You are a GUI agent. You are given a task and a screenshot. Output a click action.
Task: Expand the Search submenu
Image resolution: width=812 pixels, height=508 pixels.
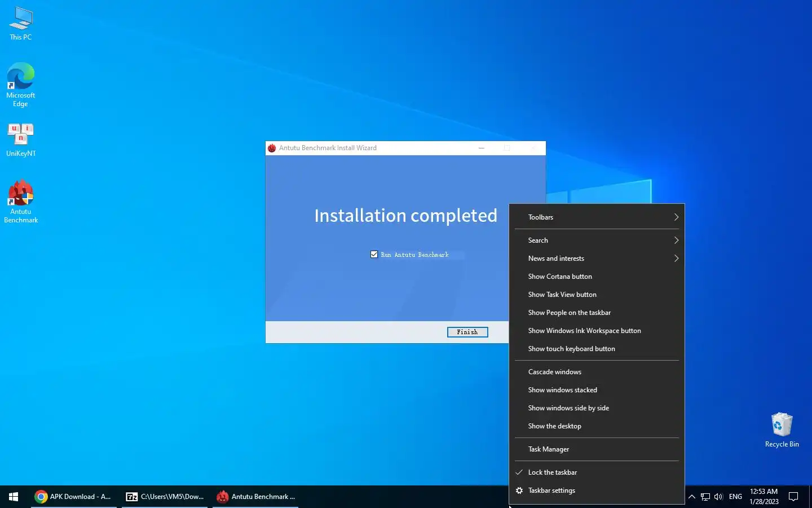(597, 240)
